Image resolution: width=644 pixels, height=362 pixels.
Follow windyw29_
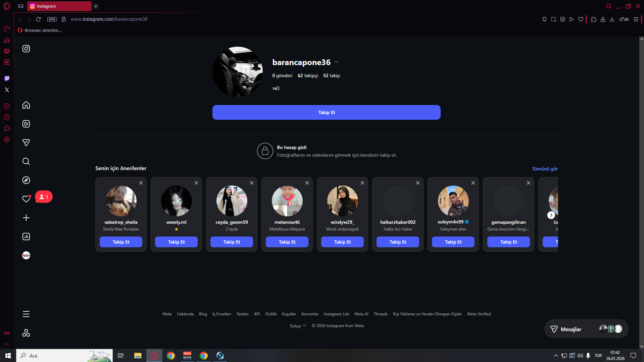(x=342, y=242)
